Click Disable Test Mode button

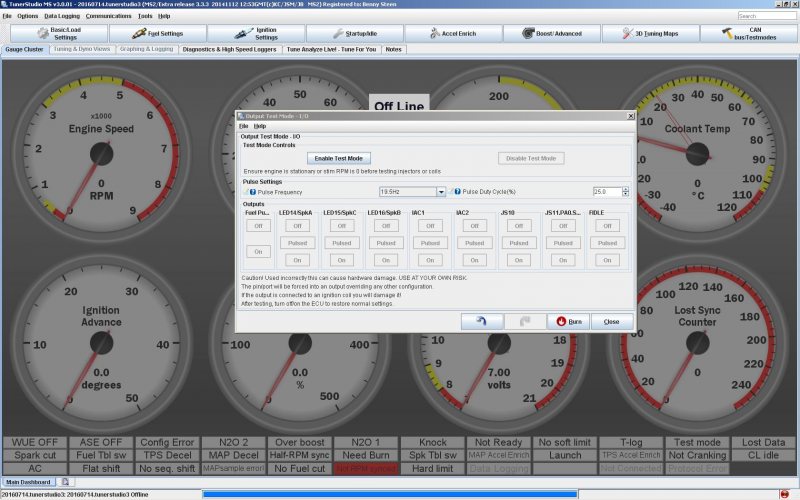(x=531, y=158)
